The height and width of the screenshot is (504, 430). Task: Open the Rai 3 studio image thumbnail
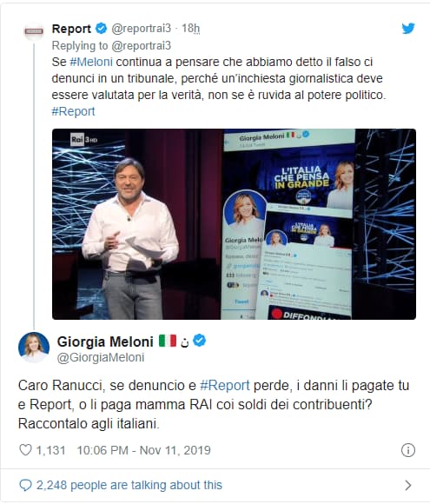tap(234, 224)
